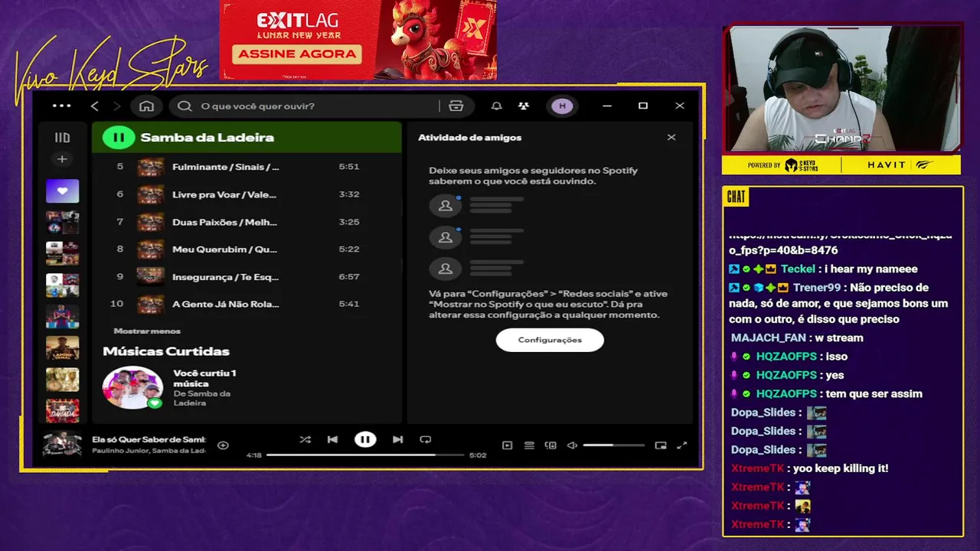Open the second library sidebar playlist thumbnail

pos(62,222)
